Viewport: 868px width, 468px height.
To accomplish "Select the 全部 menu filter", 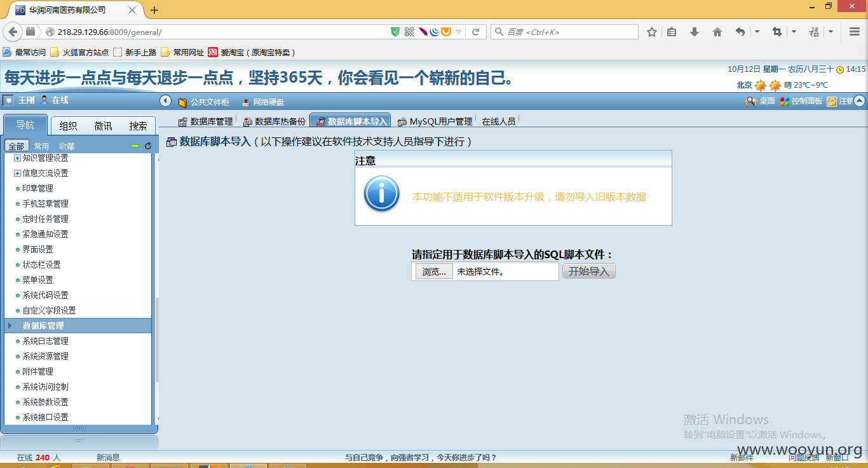I will 16,146.
